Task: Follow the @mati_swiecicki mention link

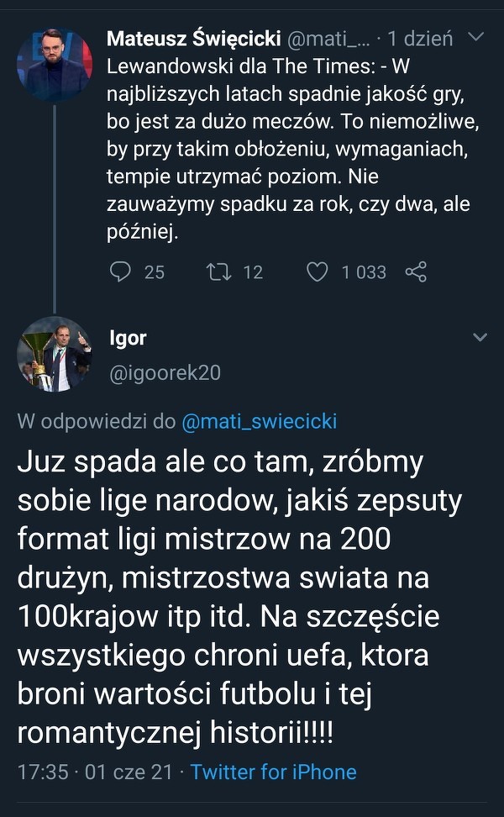Action: (x=259, y=421)
